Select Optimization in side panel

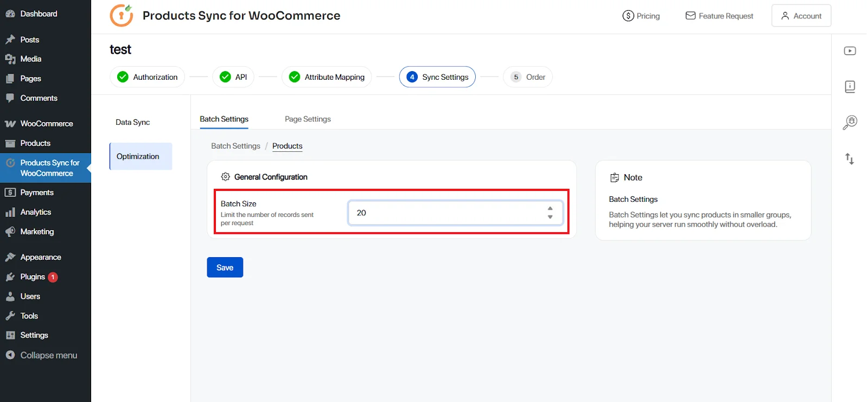(x=141, y=156)
